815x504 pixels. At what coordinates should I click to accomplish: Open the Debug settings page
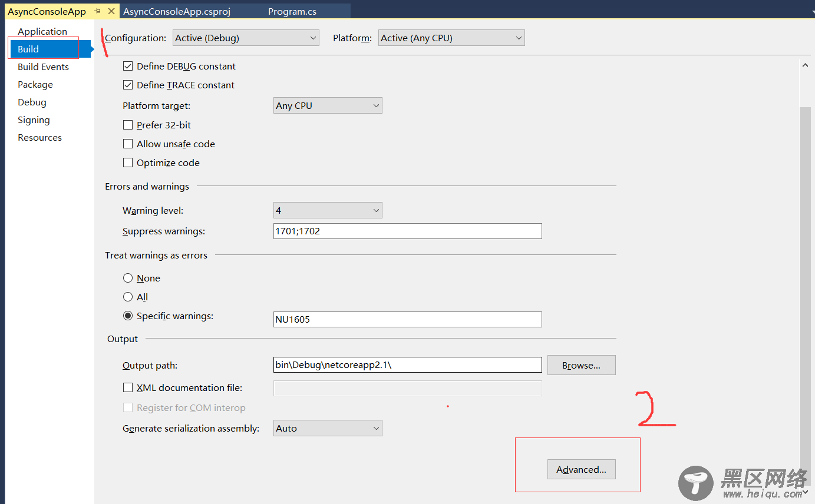pyautogui.click(x=32, y=102)
